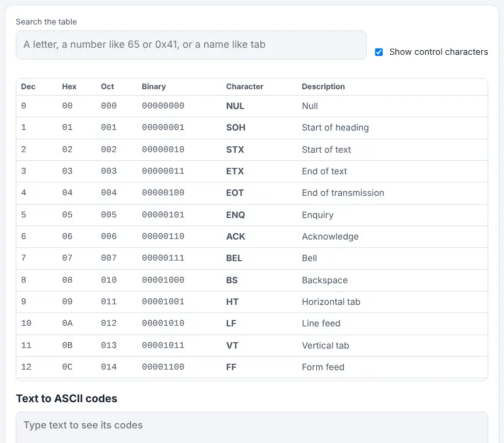Click binary value 00000000
This screenshot has height=443, width=504.
(x=163, y=106)
